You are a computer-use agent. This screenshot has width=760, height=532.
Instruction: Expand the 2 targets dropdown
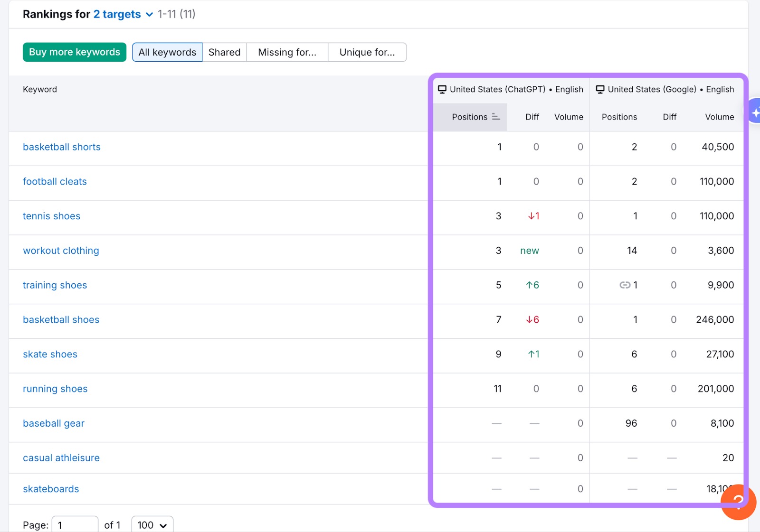[123, 14]
